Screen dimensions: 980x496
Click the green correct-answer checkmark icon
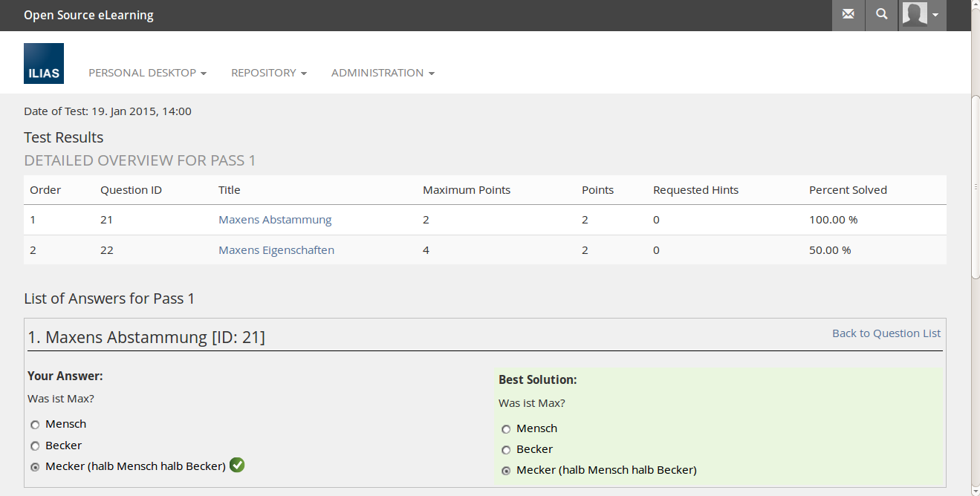point(237,466)
